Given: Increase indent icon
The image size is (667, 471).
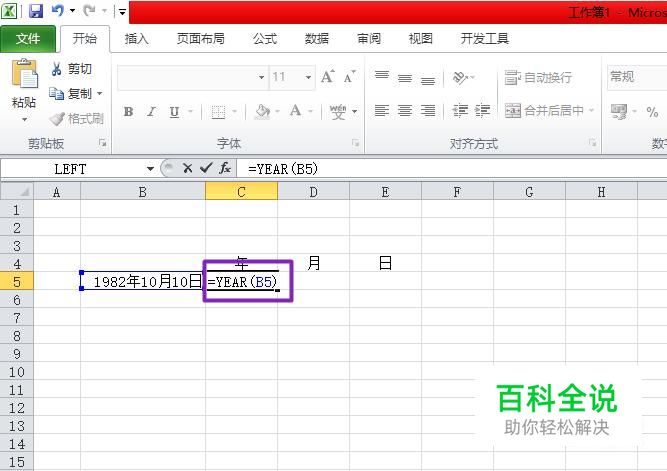Looking at the screenshot, I should (x=482, y=111).
